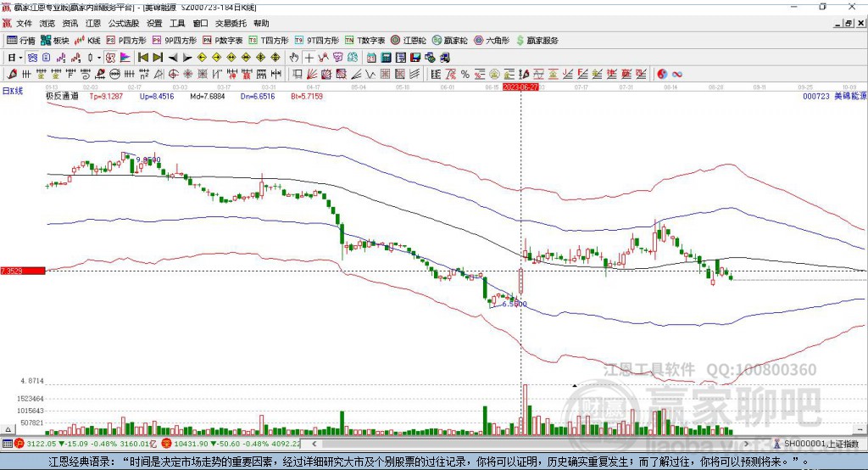The image size is (868, 470).
Task: Step chart left with black left arrow
Action: pyautogui.click(x=173, y=58)
